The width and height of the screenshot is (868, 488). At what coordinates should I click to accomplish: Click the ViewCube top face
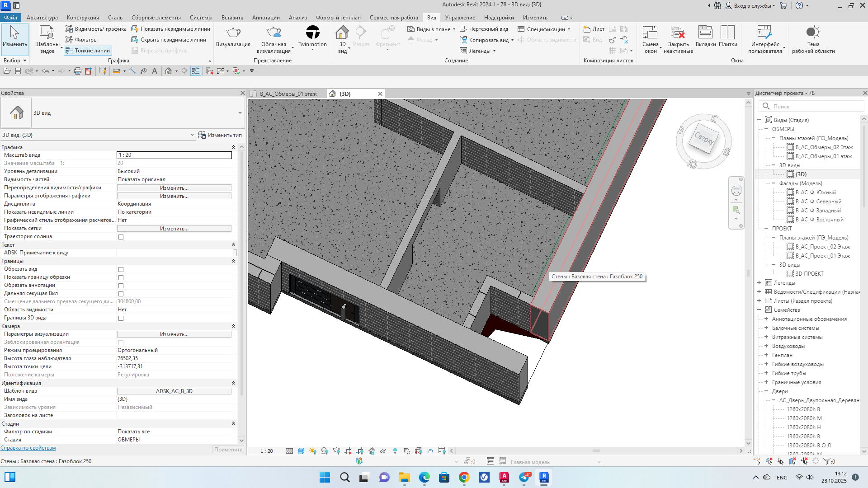pos(703,138)
